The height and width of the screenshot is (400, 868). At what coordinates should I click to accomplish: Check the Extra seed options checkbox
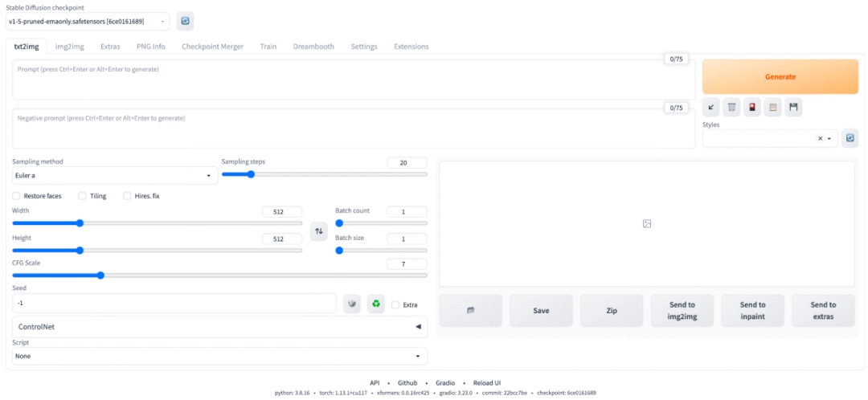(395, 304)
